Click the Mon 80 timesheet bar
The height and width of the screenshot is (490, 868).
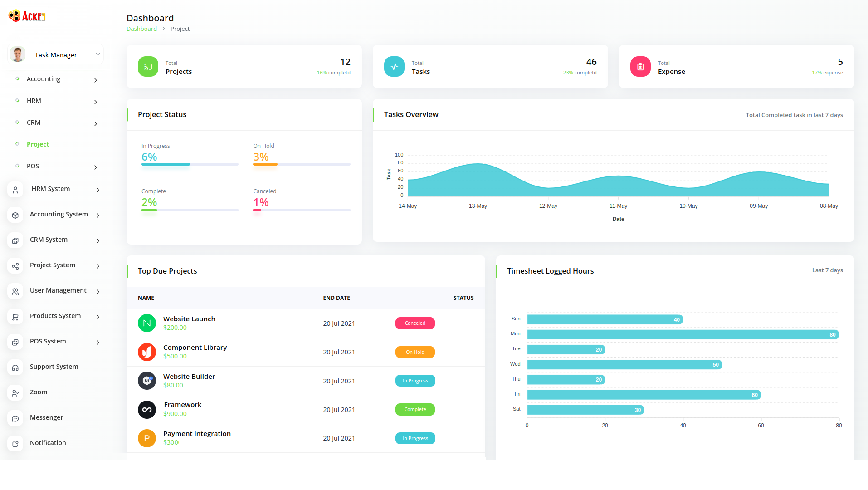[x=683, y=335]
